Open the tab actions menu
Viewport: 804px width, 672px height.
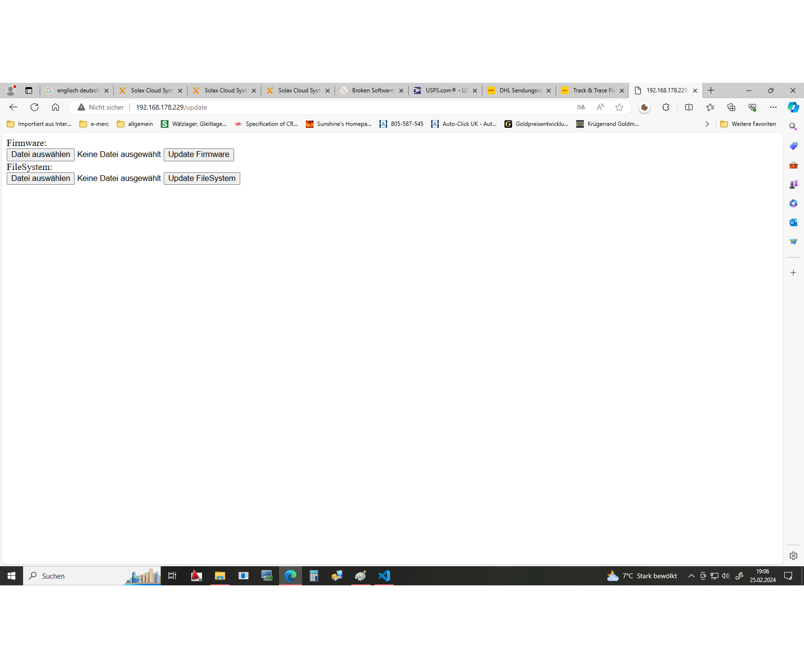[29, 90]
